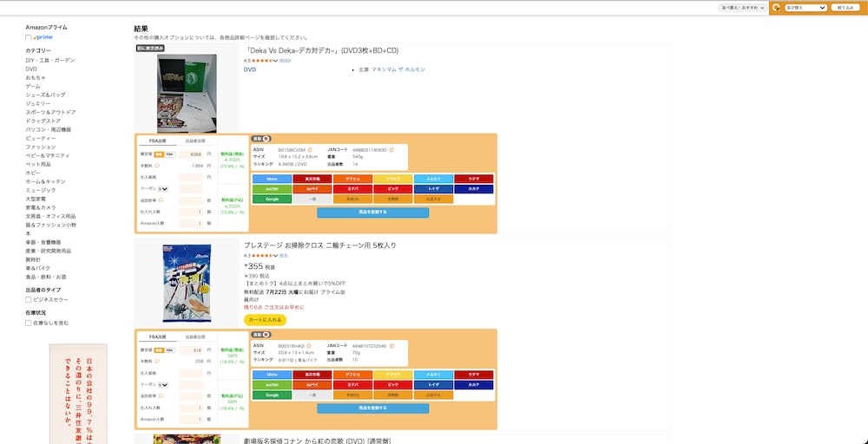Click fee comment bubble next to 258 円
Image resolution: width=868 pixels, height=444 pixels.
click(157, 361)
